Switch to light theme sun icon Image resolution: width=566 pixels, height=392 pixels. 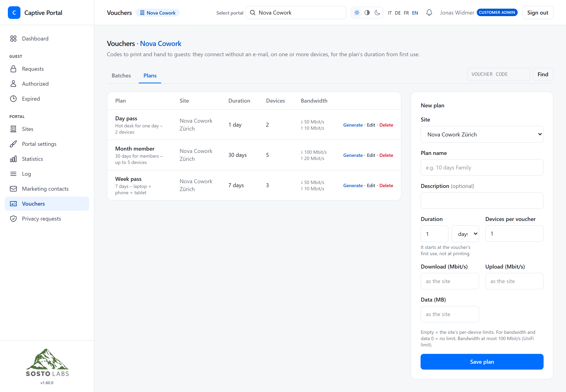pyautogui.click(x=357, y=13)
